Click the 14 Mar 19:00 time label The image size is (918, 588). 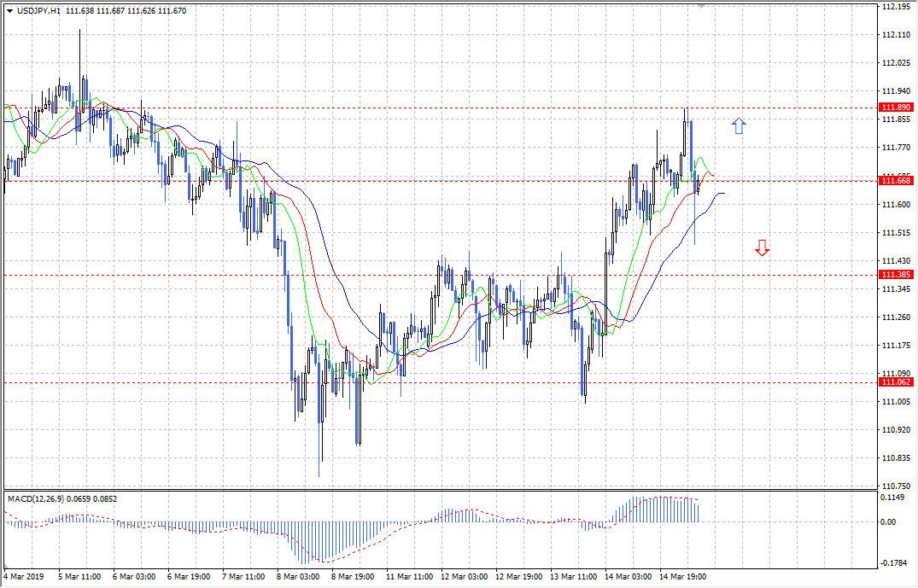682,577
